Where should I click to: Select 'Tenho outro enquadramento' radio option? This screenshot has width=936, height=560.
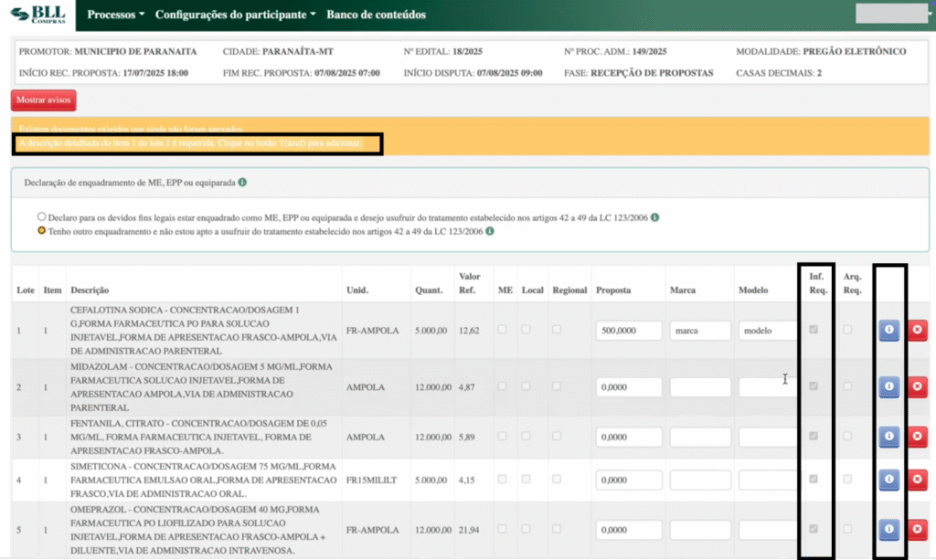pyautogui.click(x=41, y=232)
